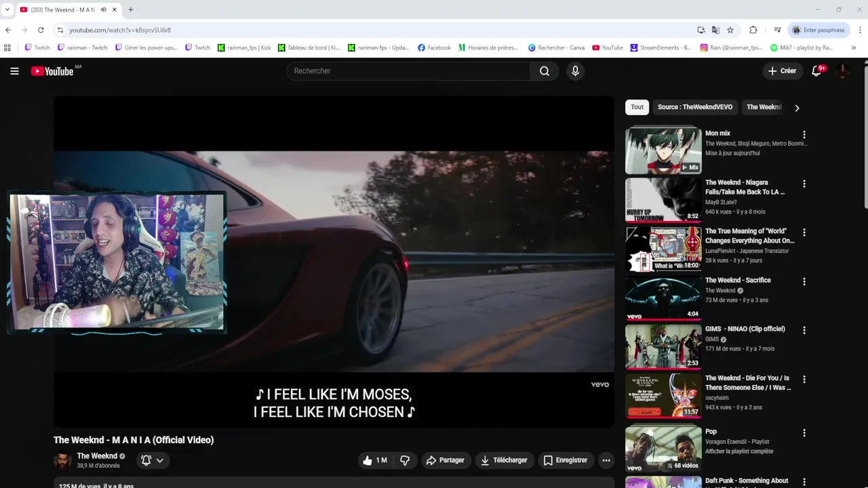Open options for Die For You video
868x488 pixels.
click(804, 380)
